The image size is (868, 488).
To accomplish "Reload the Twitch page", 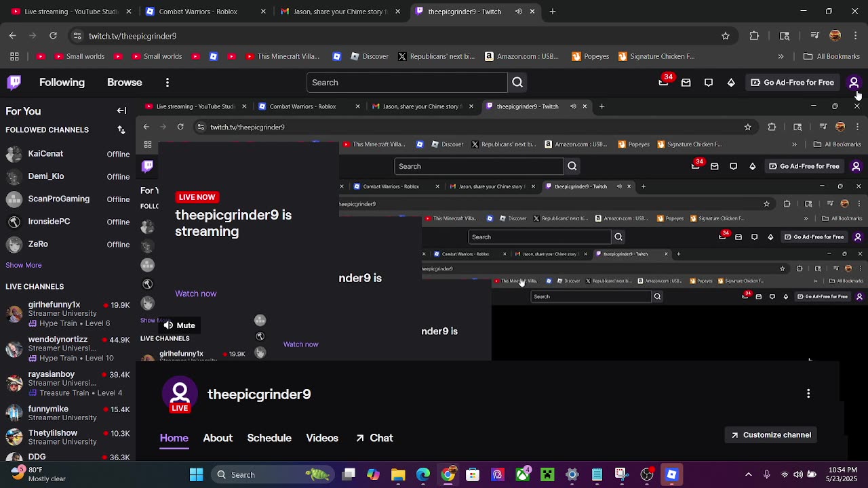I will pos(53,35).
